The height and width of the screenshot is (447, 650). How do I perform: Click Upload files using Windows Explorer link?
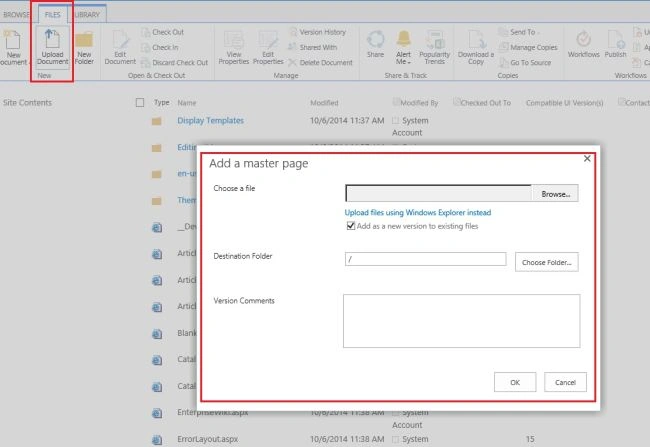(x=418, y=213)
